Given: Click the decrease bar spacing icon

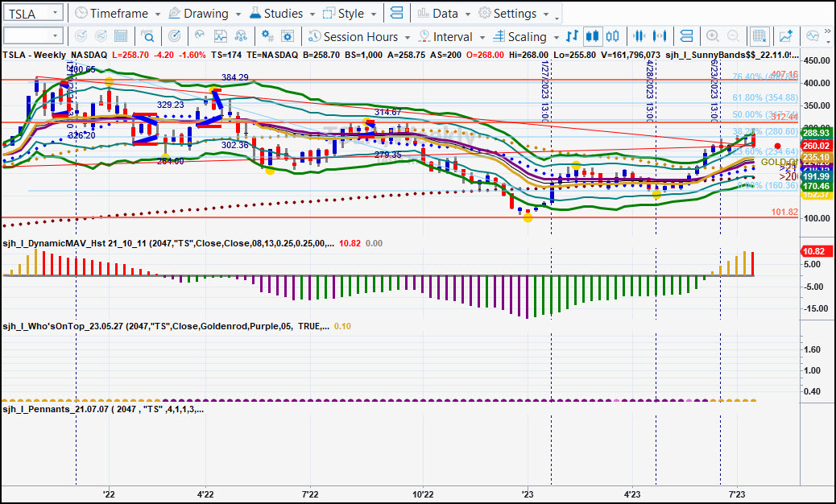Looking at the screenshot, I should [639, 36].
